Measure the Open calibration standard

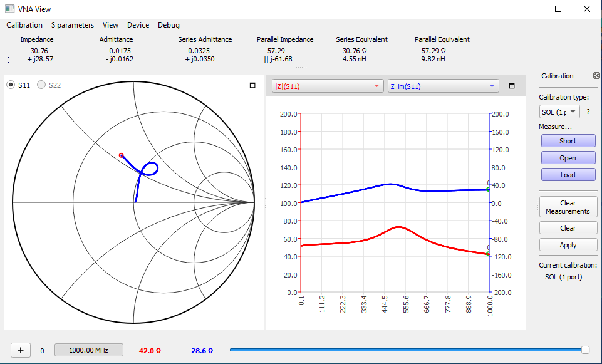pos(568,158)
